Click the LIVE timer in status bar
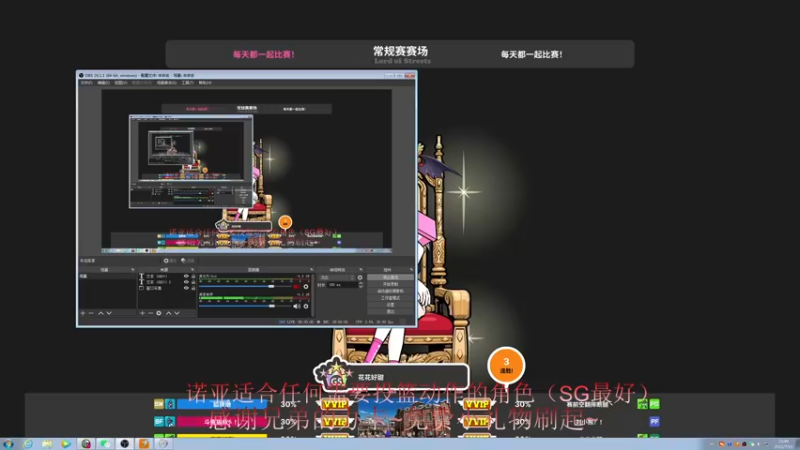The image size is (800, 450). (x=300, y=322)
